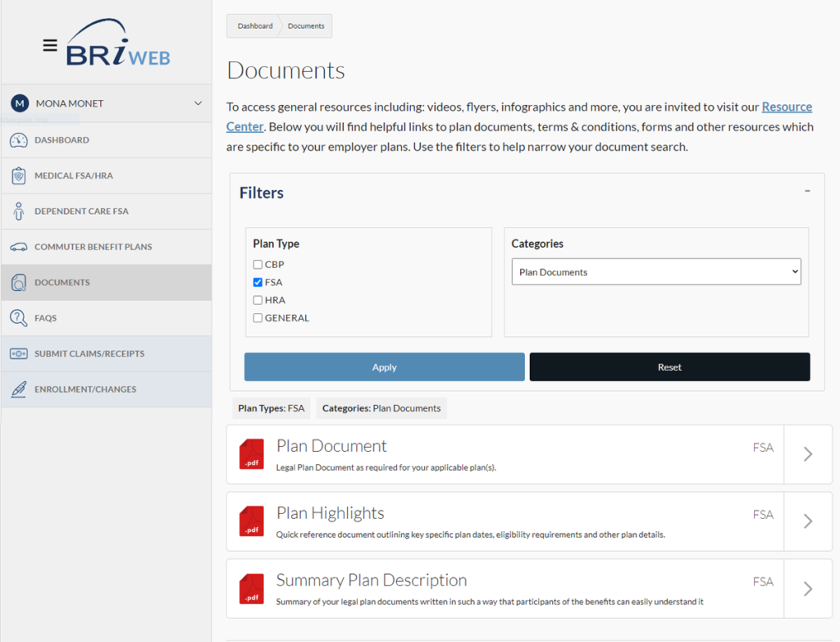Tick the HRA plan type checkbox
The width and height of the screenshot is (840, 642).
(x=258, y=300)
